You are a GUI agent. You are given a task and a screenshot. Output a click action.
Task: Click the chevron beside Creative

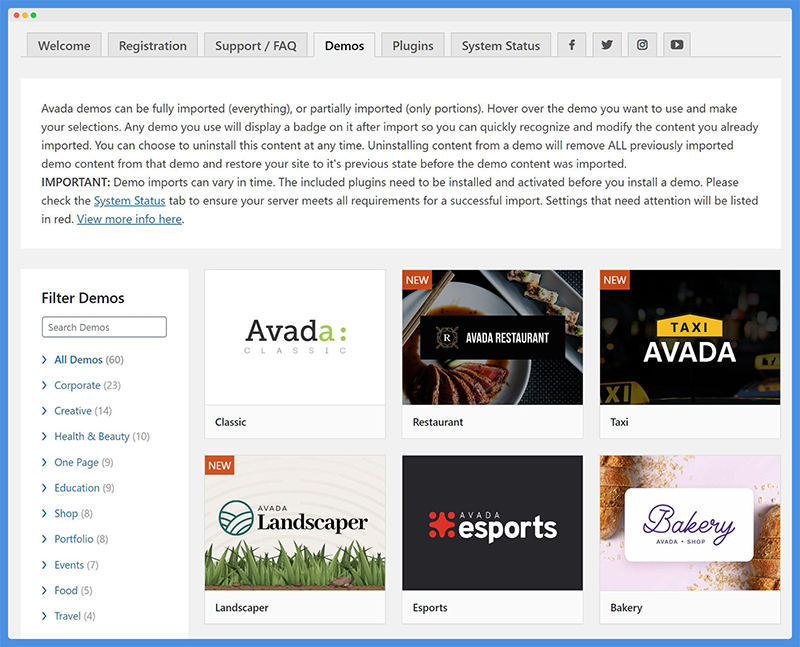pos(44,411)
